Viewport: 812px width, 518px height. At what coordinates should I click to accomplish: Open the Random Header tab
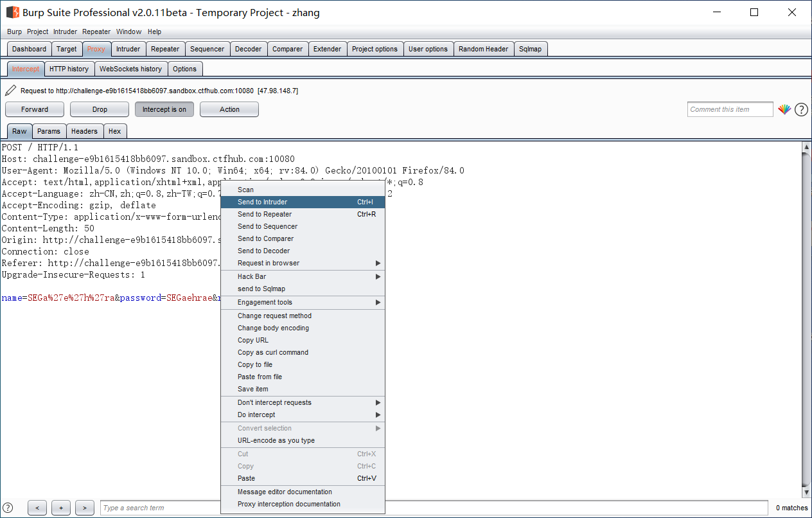pyautogui.click(x=484, y=49)
